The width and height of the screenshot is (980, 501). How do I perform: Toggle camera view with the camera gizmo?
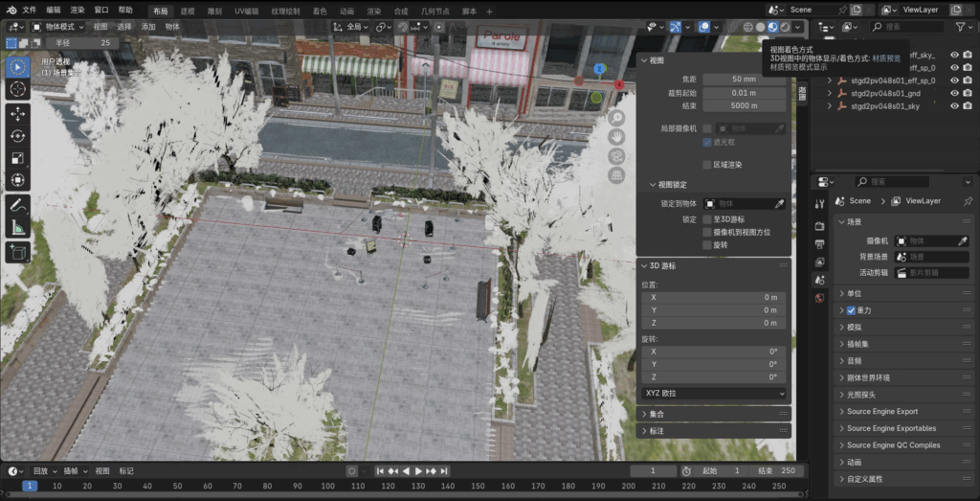[x=617, y=156]
